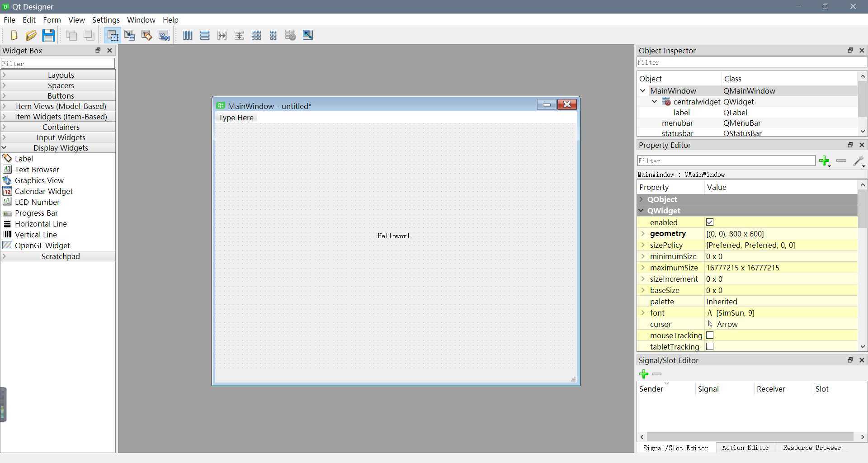This screenshot has height=463, width=868.
Task: Click the Break Layout toolbar icon
Action: (291, 35)
